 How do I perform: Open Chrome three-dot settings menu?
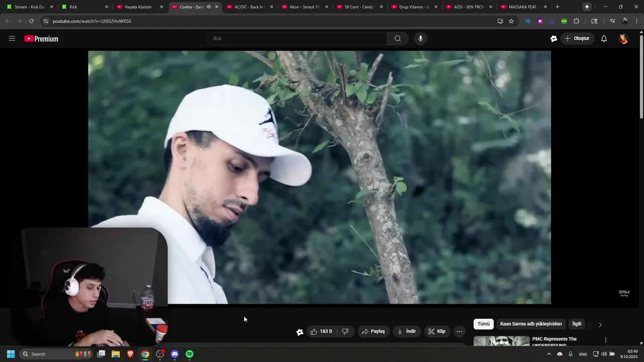637,21
